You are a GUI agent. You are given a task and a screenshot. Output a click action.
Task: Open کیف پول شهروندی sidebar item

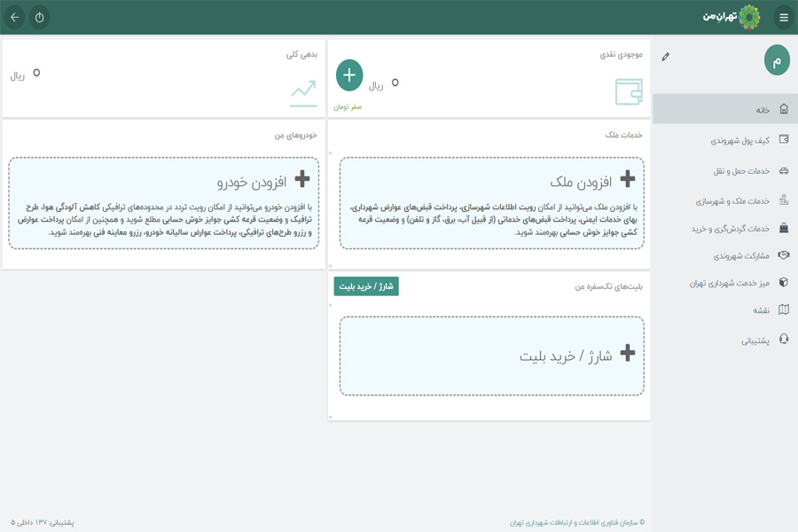pyautogui.click(x=725, y=140)
